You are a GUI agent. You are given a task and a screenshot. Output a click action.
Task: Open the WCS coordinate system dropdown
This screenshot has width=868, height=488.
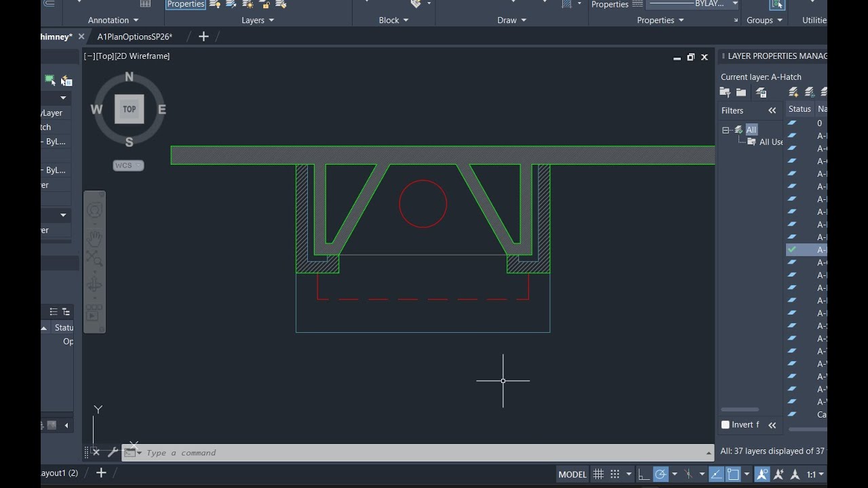[128, 165]
